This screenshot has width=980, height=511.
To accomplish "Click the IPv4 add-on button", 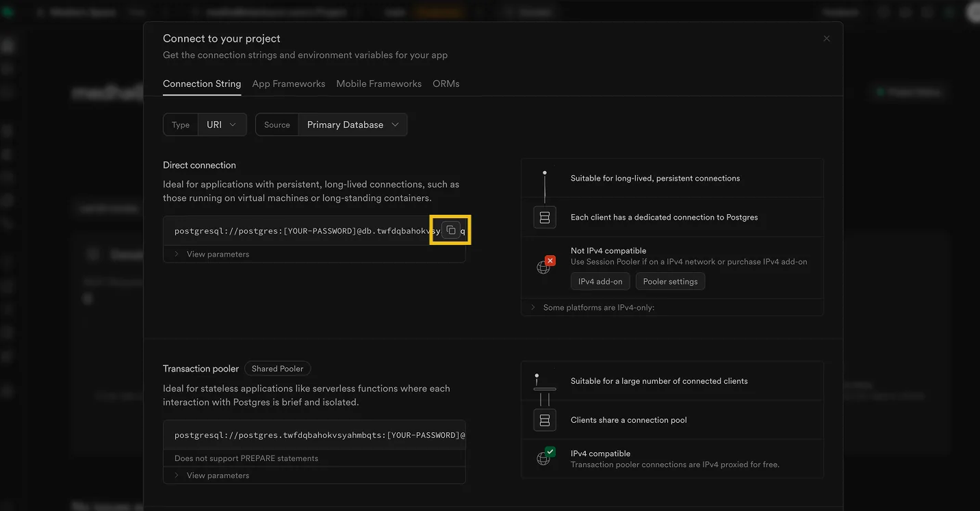I will click(x=600, y=281).
